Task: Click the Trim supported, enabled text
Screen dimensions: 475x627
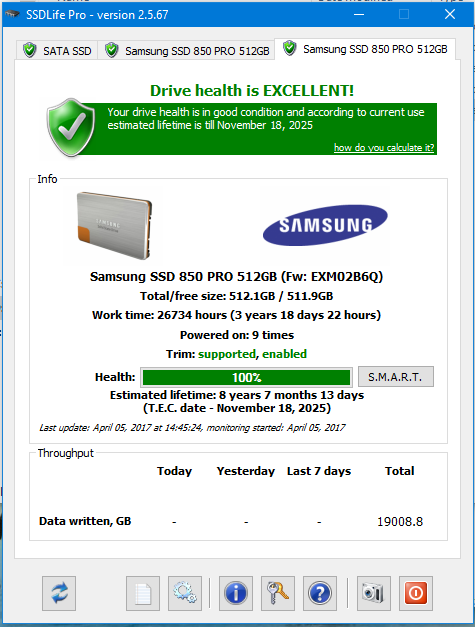Action: coord(236,354)
